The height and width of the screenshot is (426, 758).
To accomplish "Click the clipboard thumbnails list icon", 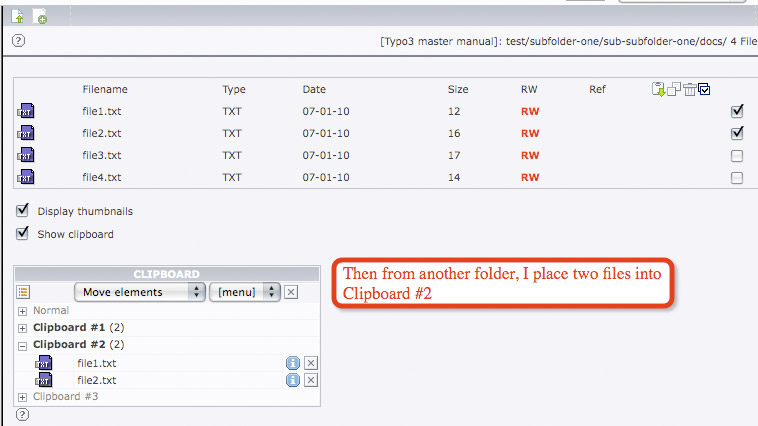I will [24, 292].
